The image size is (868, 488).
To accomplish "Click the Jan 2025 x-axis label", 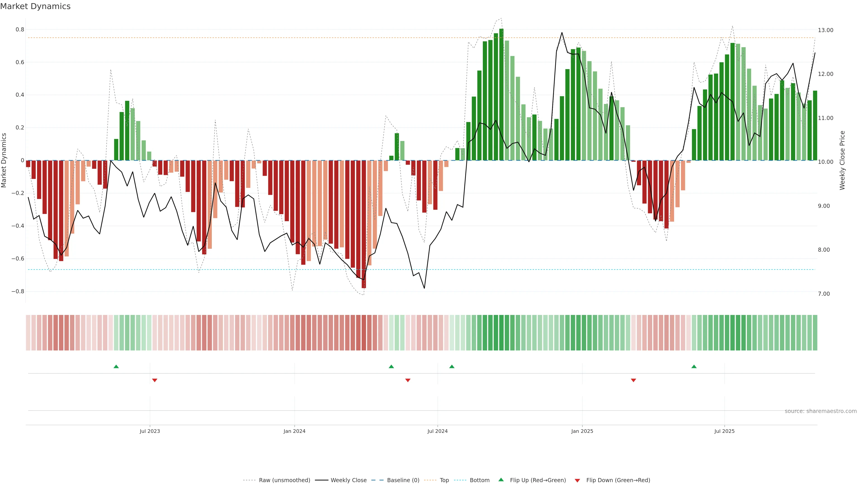I will coord(582,431).
